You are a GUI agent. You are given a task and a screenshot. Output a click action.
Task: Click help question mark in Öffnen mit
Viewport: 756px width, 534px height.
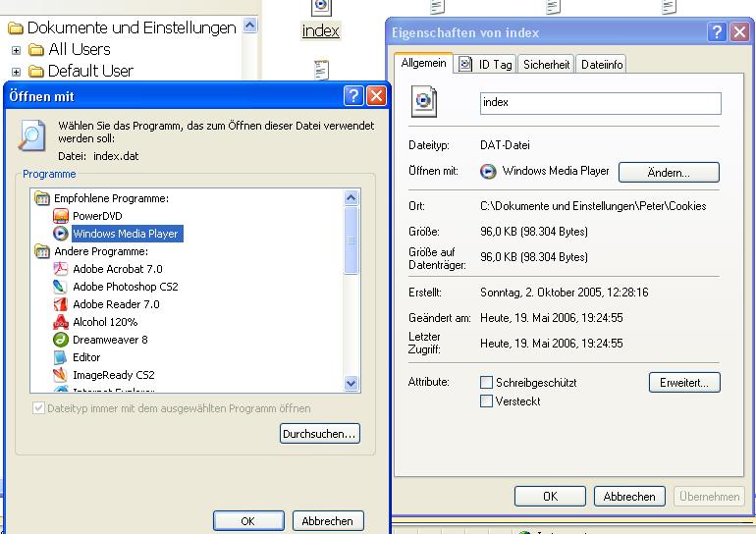click(x=353, y=95)
